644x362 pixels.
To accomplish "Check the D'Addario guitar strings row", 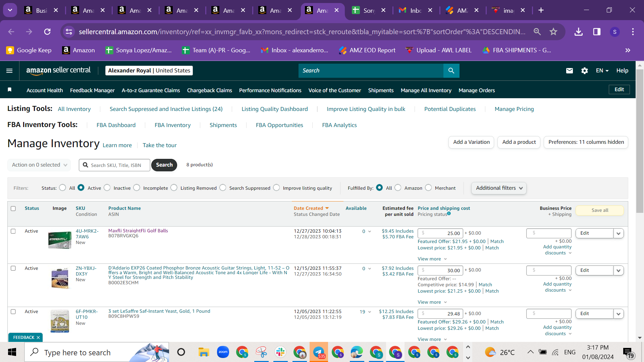I will (13, 268).
